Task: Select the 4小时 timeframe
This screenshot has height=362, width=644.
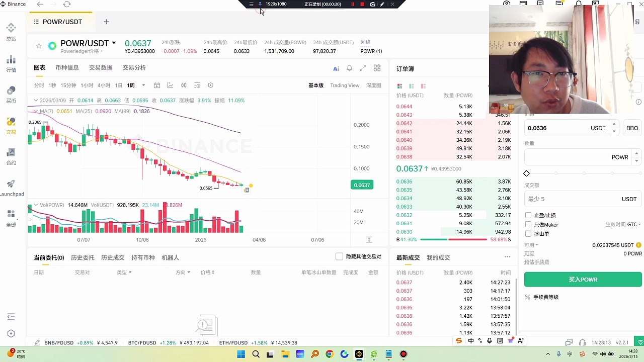Action: (104, 85)
